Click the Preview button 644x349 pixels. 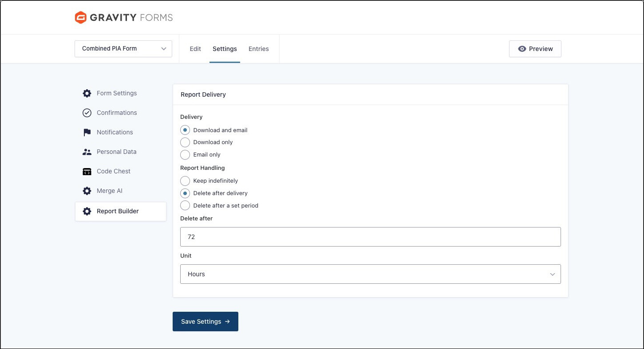click(x=535, y=49)
